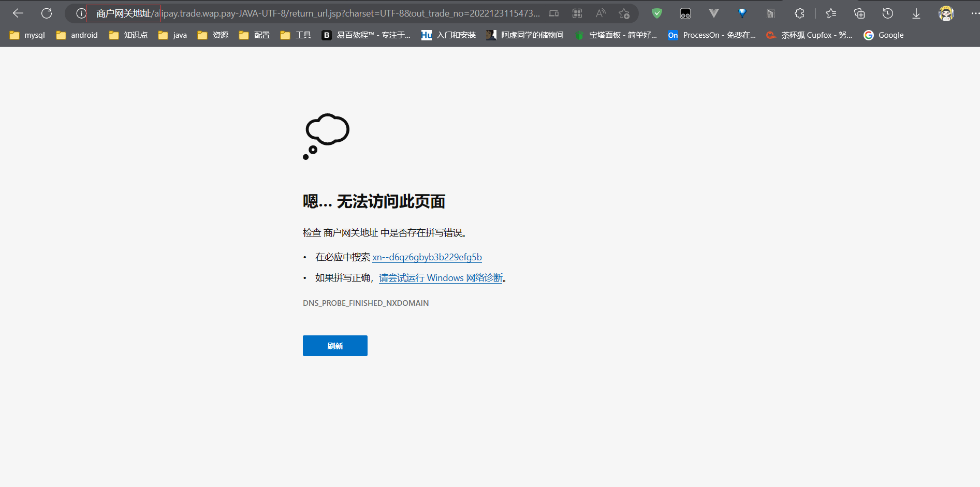This screenshot has width=980, height=487.
Task: Open the ProcessOn bookmark
Action: pos(712,35)
